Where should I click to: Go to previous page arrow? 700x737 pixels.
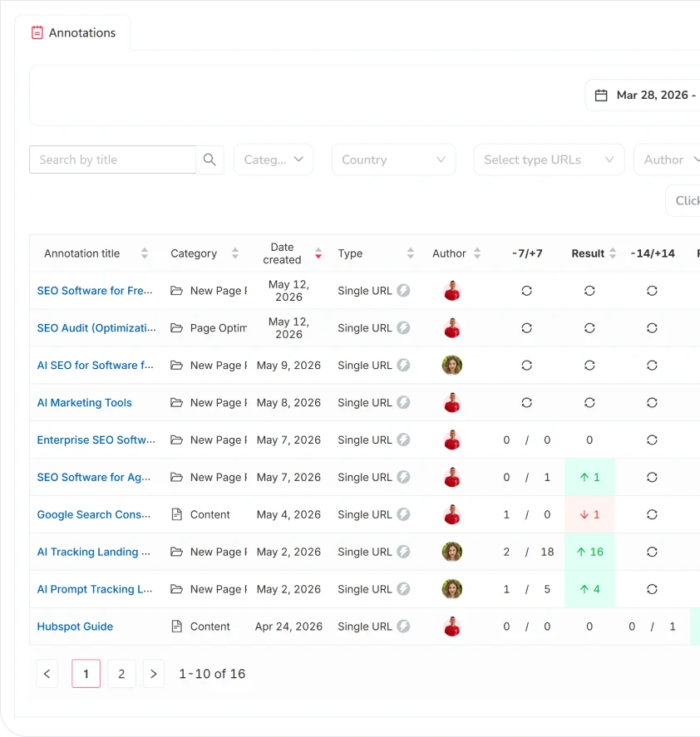tap(47, 674)
